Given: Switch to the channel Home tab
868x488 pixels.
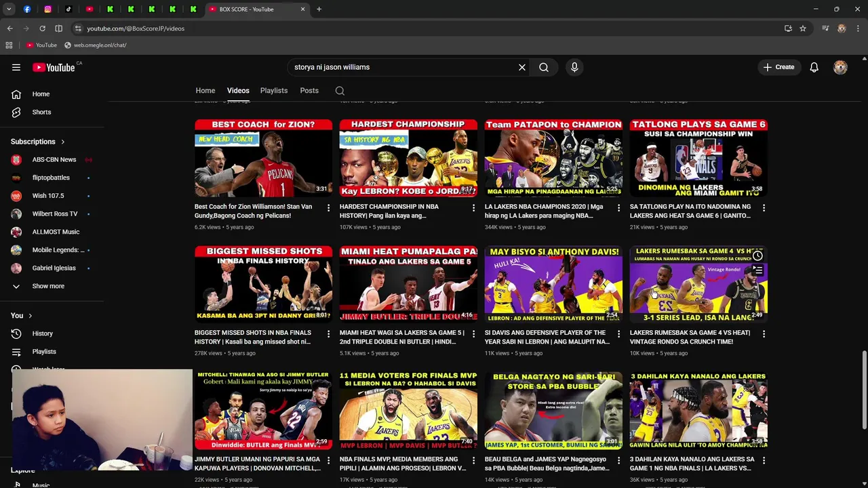Looking at the screenshot, I should [x=205, y=91].
